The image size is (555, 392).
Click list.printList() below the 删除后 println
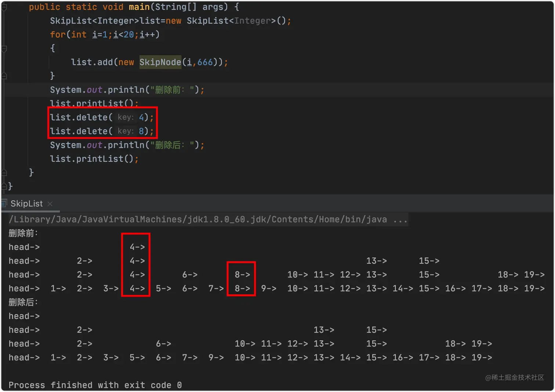click(x=94, y=159)
